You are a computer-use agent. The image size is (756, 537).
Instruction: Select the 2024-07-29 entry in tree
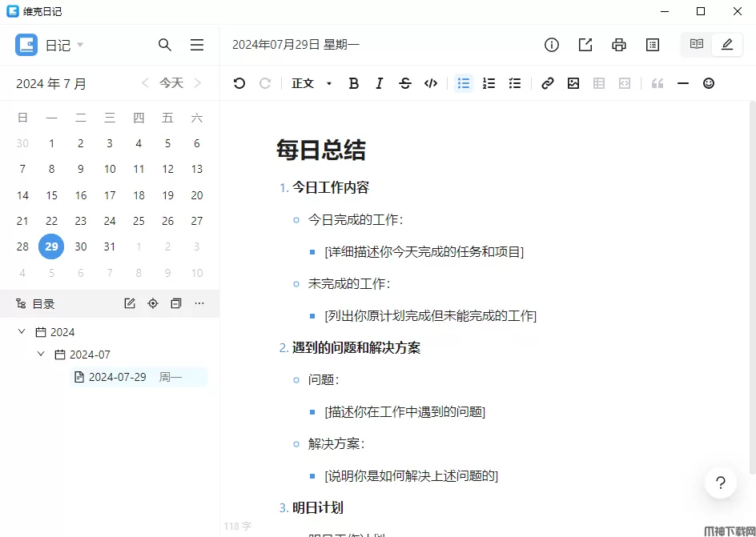tap(118, 377)
